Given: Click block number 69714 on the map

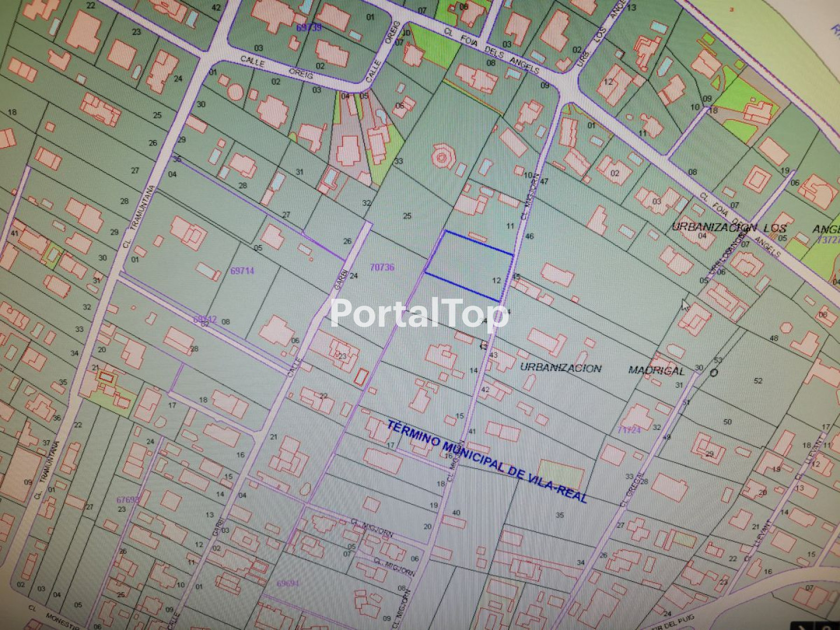Looking at the screenshot, I should [x=242, y=271].
